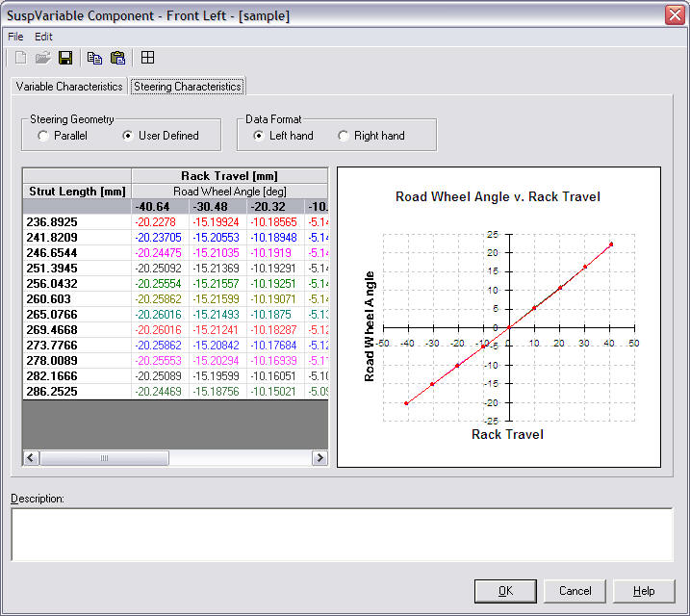This screenshot has width=690, height=616.
Task: Select strut length row 256.0432
Action: [x=77, y=283]
